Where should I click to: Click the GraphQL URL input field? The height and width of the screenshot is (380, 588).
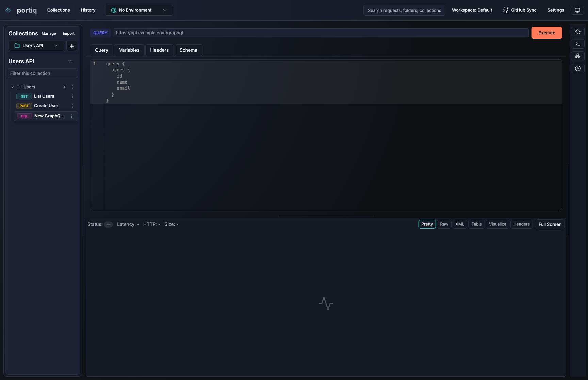[321, 33]
